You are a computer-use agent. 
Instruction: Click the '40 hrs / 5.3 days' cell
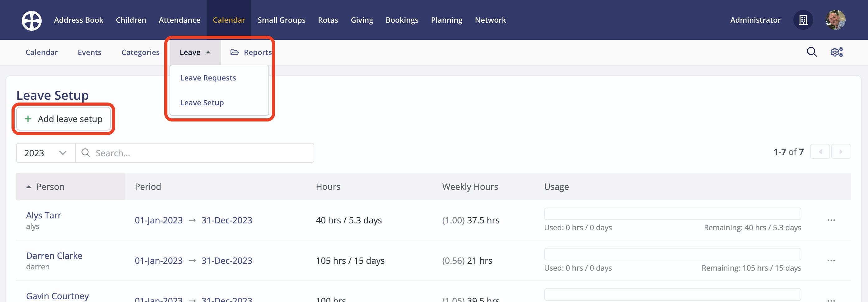tap(349, 220)
